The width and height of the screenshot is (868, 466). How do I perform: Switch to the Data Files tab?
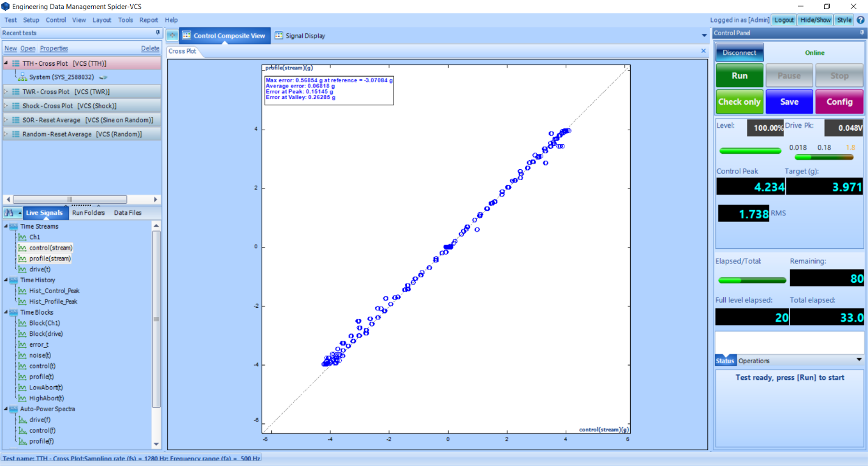click(x=128, y=213)
